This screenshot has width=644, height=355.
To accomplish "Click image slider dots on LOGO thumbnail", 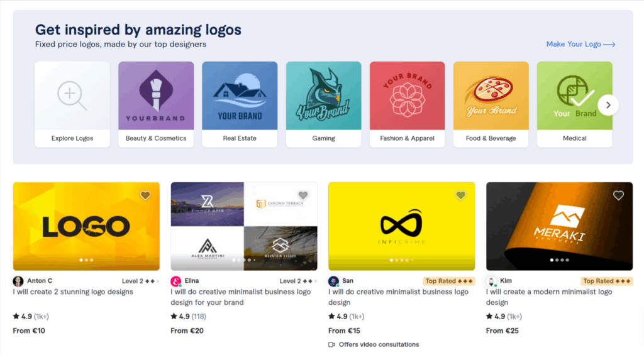I will pyautogui.click(x=86, y=259).
